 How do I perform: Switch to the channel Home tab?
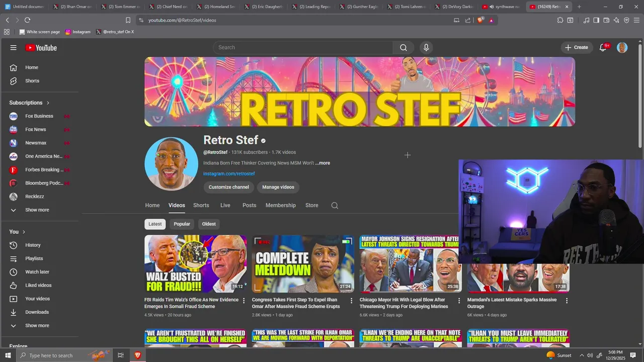tap(152, 205)
